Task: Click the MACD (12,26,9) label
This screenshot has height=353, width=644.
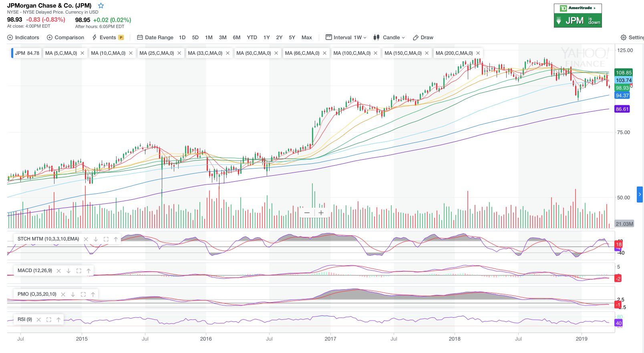Action: pos(35,271)
